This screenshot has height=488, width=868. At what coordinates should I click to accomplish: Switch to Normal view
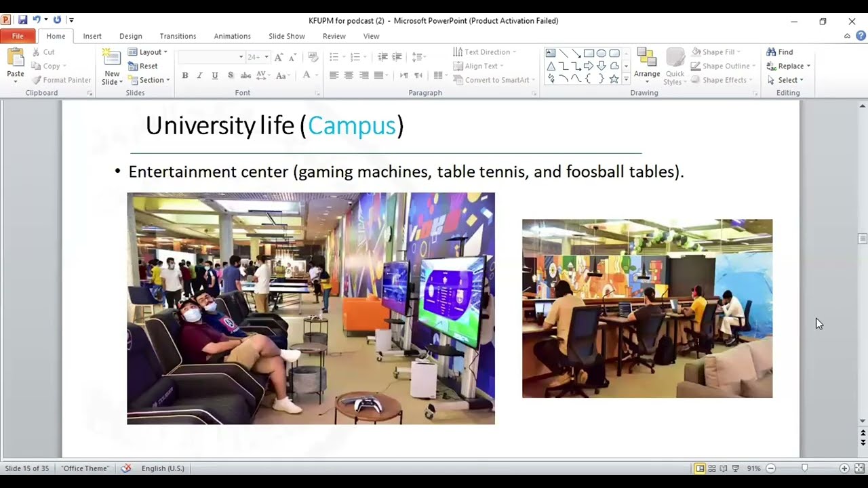tap(700, 468)
